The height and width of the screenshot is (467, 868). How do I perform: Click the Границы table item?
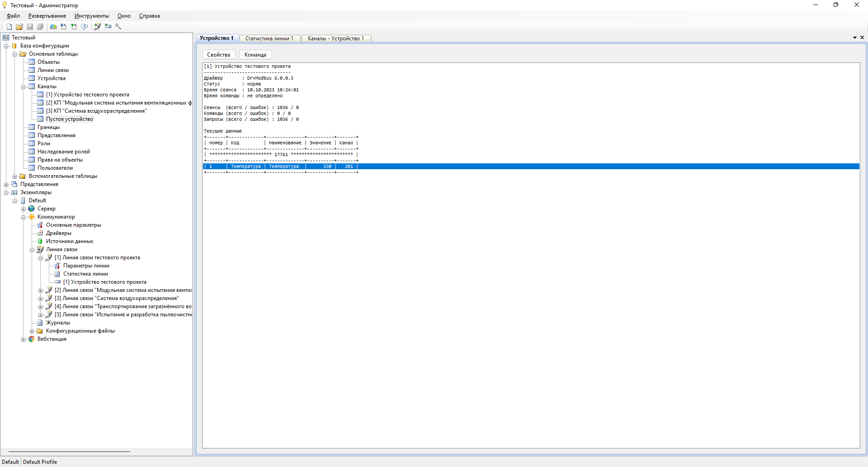pyautogui.click(x=48, y=127)
